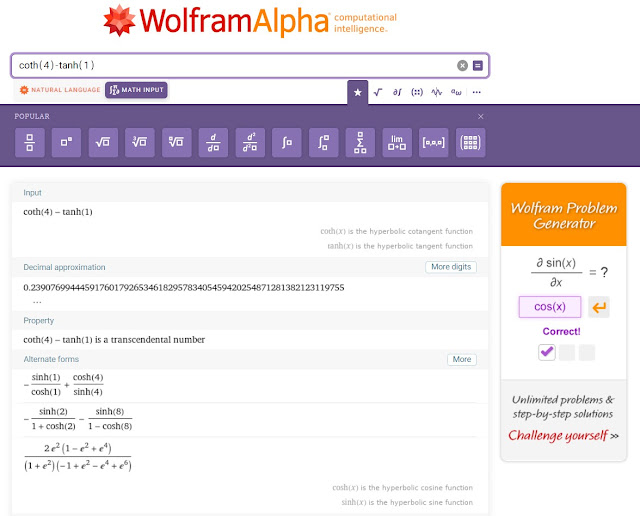Viewport: 640px width, 516px height.
Task: Click the exponential alternate form expression
Action: 78,457
